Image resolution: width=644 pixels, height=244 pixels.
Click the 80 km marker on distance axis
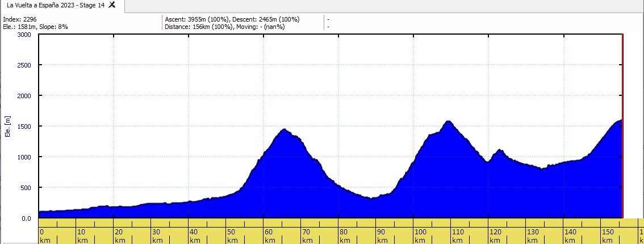[x=345, y=236]
